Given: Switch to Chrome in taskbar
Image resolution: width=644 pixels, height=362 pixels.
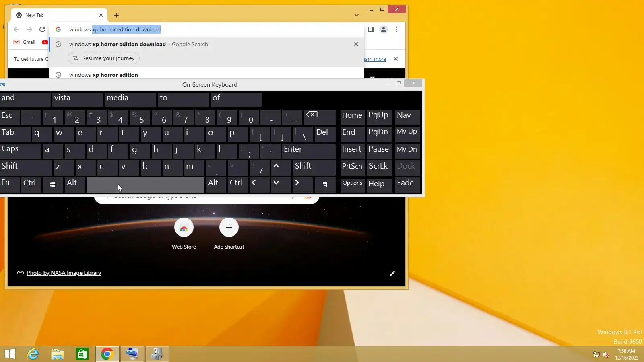Looking at the screenshot, I should pos(107,354).
